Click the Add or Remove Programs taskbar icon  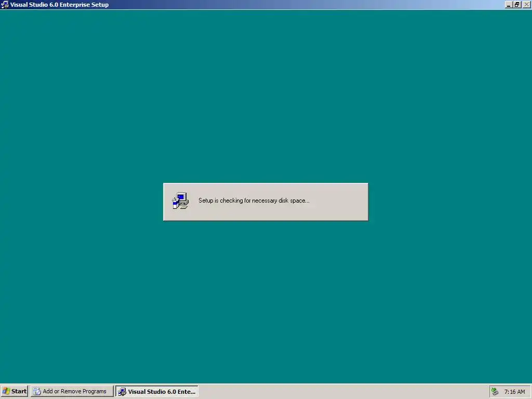point(37,391)
